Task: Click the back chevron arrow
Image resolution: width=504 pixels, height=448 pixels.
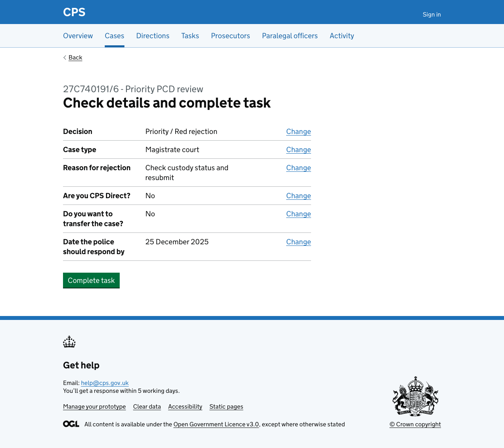Action: tap(64, 57)
